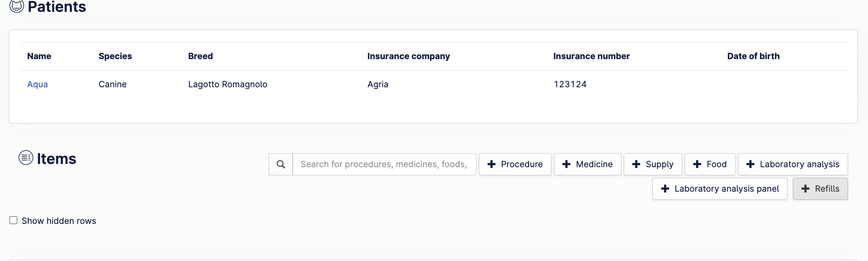868x261 pixels.
Task: Click the Insurance company column header
Action: tap(408, 56)
